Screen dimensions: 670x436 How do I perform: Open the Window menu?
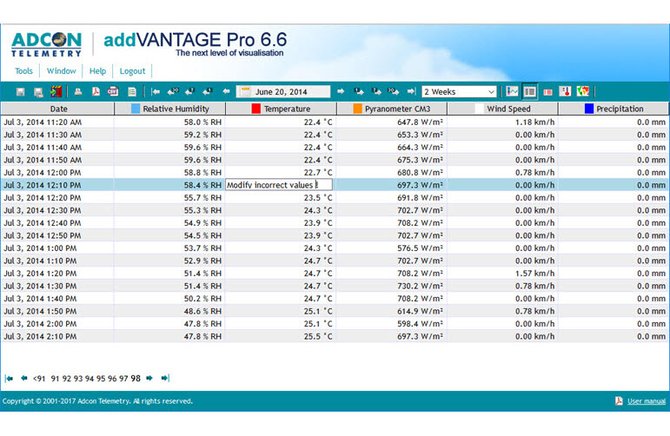(61, 71)
